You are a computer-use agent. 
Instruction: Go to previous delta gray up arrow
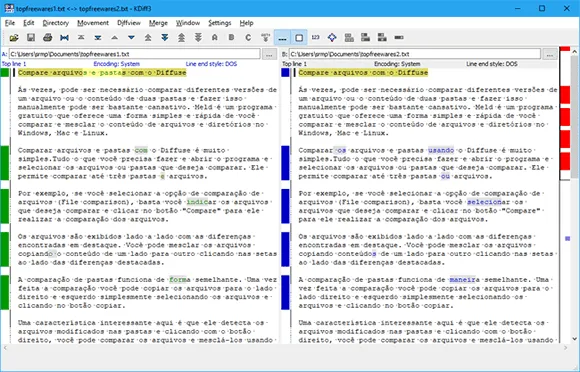tap(115, 37)
